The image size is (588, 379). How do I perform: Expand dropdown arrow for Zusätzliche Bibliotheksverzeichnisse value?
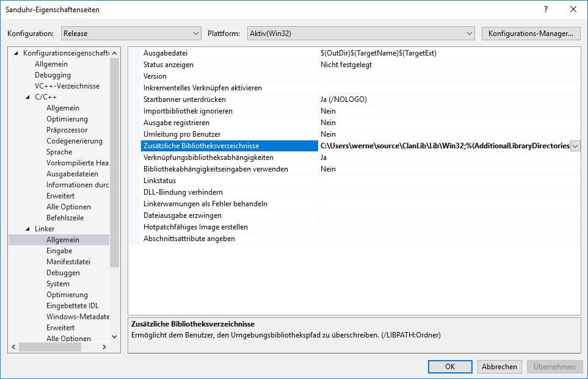pos(575,146)
